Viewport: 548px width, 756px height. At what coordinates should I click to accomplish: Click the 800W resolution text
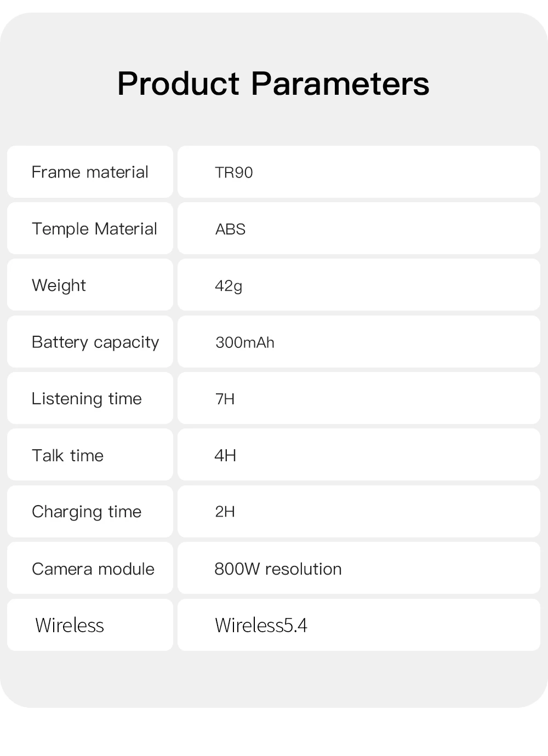click(278, 569)
